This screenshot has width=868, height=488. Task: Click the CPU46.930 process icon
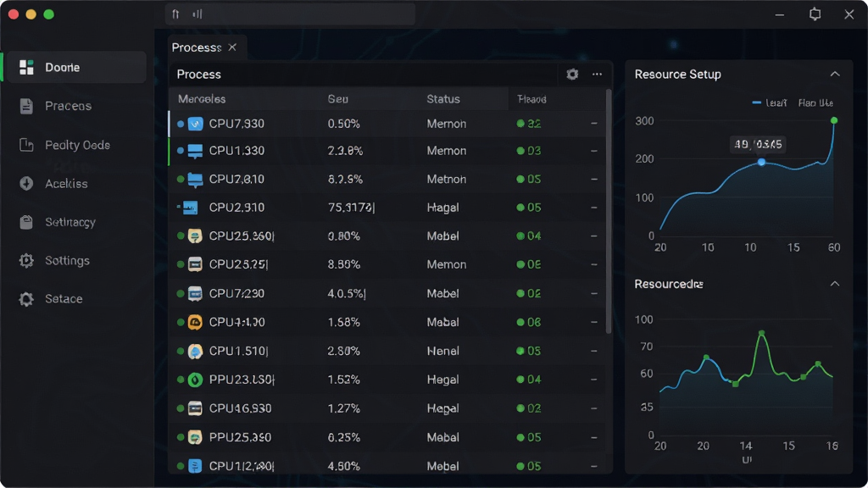click(195, 408)
